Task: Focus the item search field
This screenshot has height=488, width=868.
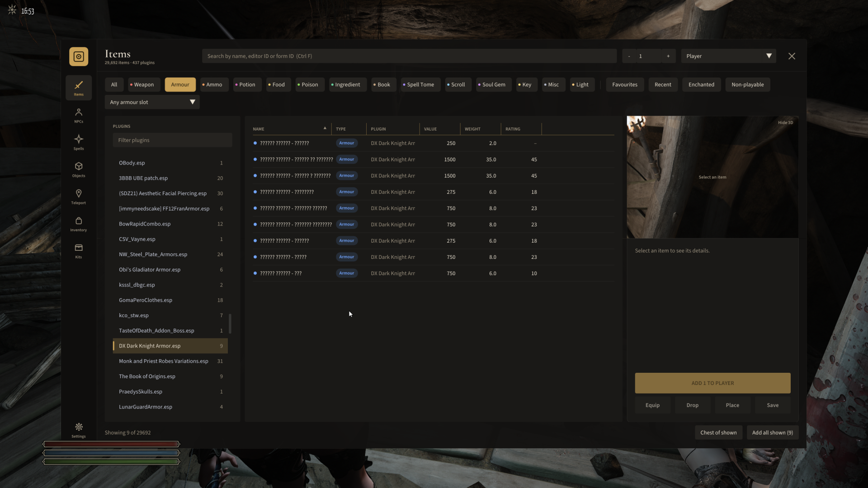Action: 409,56
